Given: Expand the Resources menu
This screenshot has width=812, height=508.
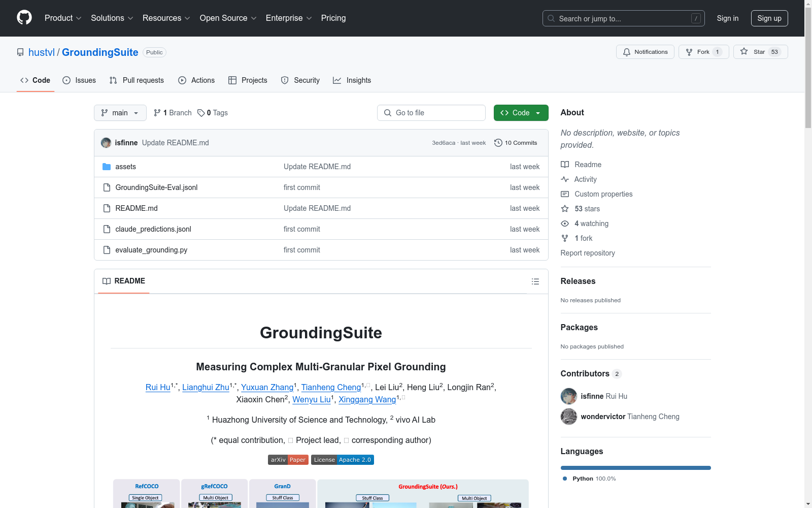Looking at the screenshot, I should coord(166,18).
